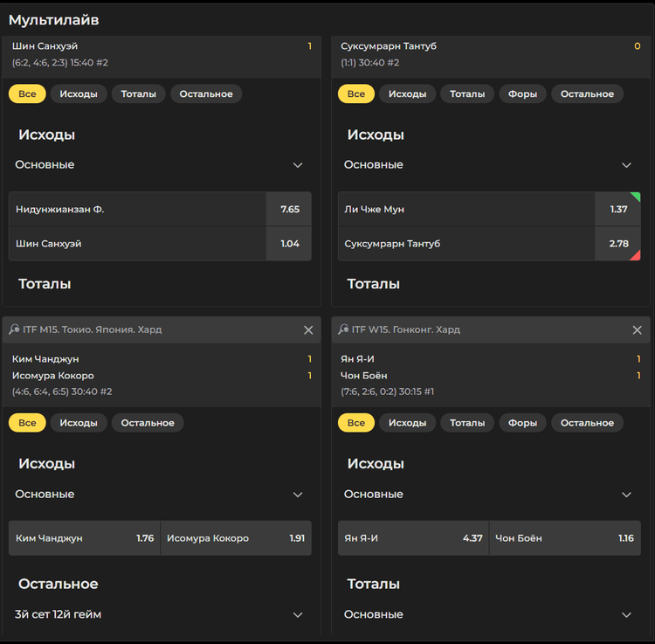The image size is (655, 644).
Task: Close the ITF W15 Hong Kong match panel
Action: coord(637,330)
